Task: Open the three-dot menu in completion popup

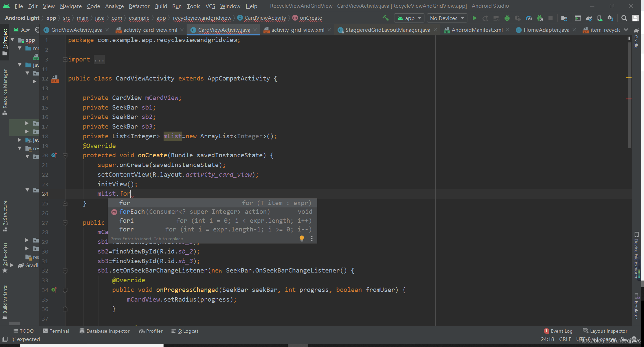Action: (312, 238)
